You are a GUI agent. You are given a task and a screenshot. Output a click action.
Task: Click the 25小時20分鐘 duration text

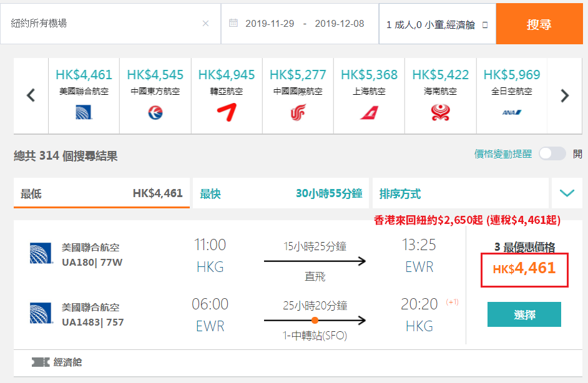[x=315, y=306]
